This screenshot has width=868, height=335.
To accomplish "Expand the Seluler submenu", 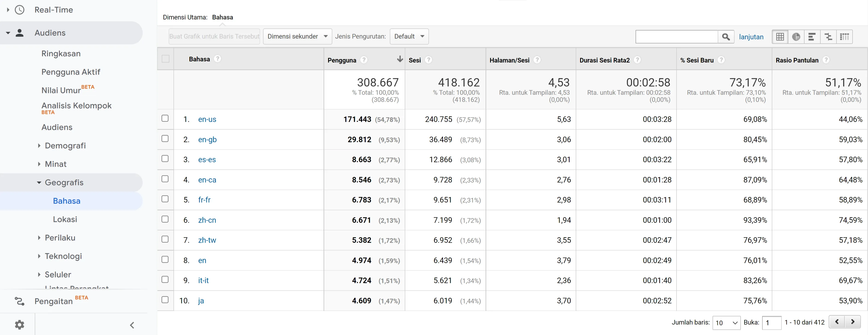I will (39, 275).
